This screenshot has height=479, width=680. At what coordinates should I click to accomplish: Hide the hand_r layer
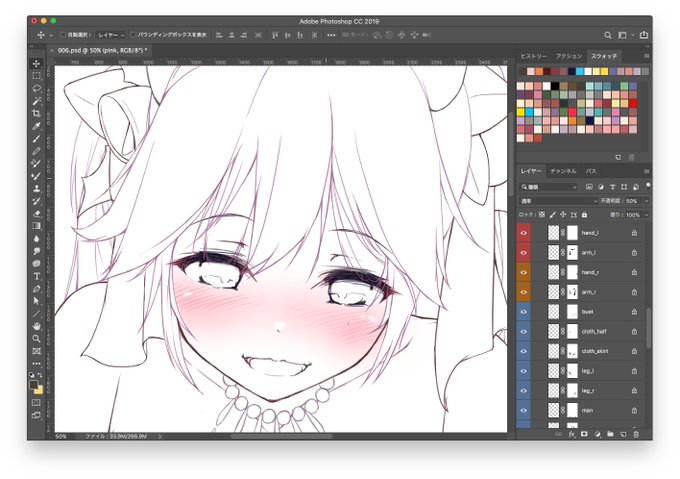coord(523,272)
